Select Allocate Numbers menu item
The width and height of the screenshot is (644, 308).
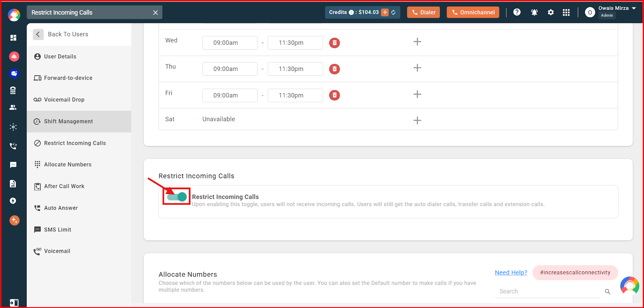(79, 164)
